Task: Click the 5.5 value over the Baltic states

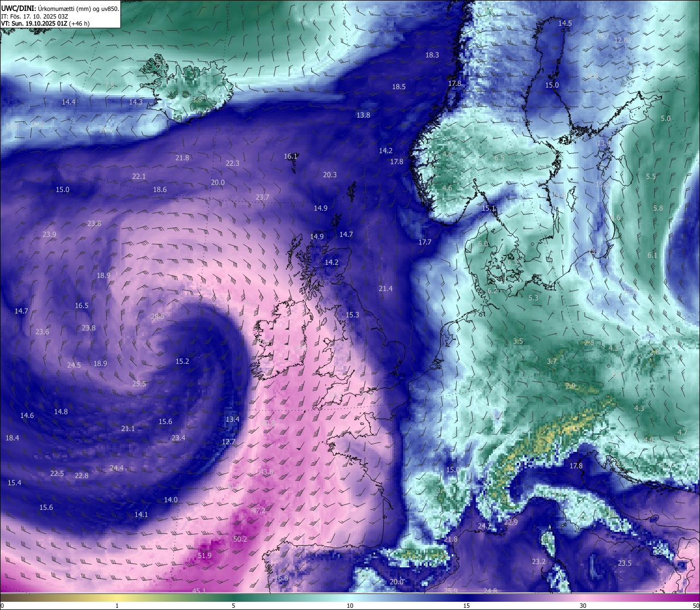Action: (x=651, y=176)
